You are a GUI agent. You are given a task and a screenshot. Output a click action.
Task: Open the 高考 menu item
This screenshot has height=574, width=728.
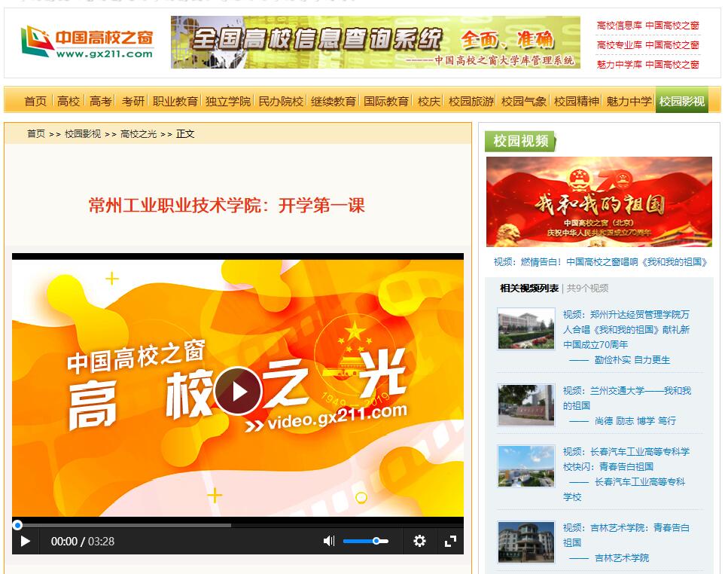pyautogui.click(x=100, y=101)
